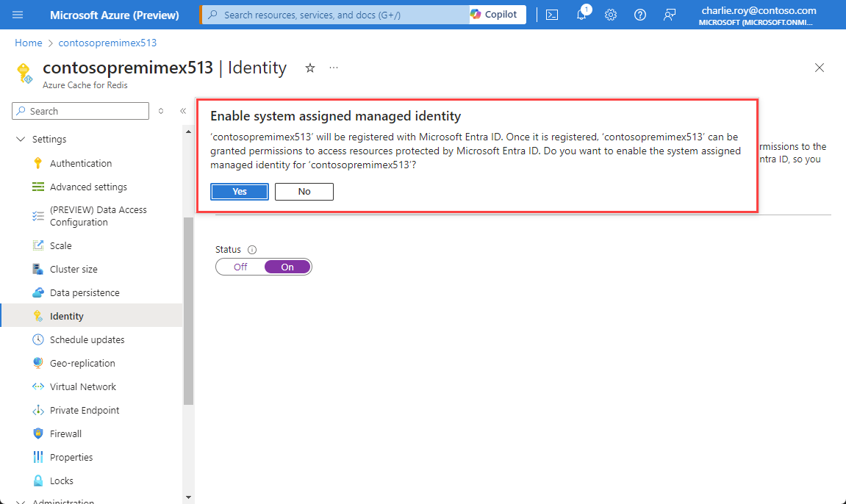Image resolution: width=846 pixels, height=504 pixels.
Task: Click the Schedule updates clock icon
Action: [37, 339]
